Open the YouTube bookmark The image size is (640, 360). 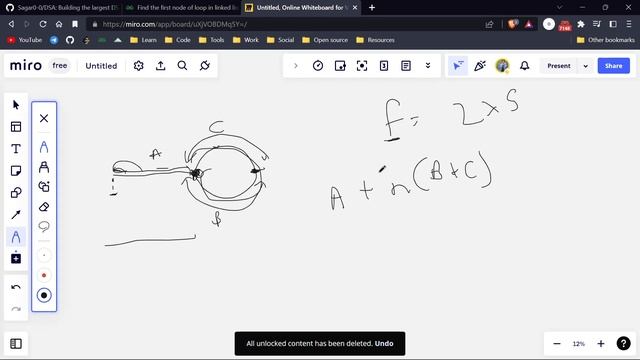click(25, 40)
